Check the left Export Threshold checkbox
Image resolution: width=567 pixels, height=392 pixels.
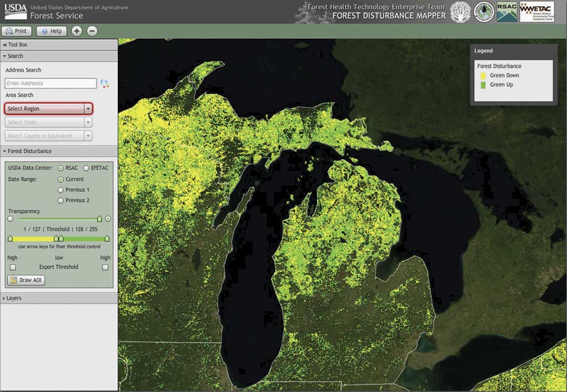tap(13, 267)
